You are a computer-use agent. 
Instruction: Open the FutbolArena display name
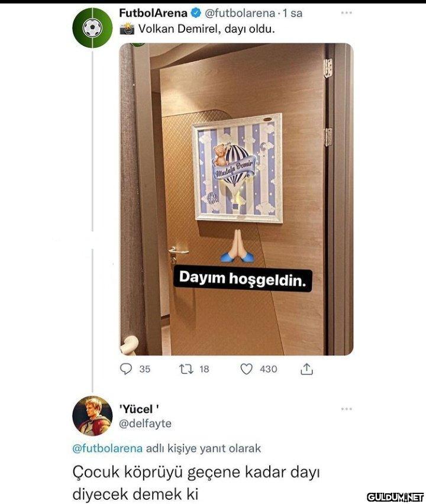pyautogui.click(x=153, y=13)
